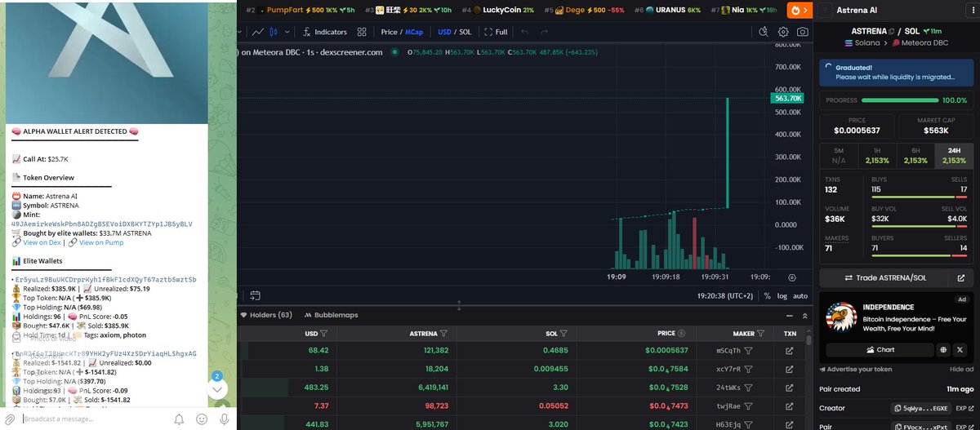Toggle PRICE column currency icon

tap(681, 333)
